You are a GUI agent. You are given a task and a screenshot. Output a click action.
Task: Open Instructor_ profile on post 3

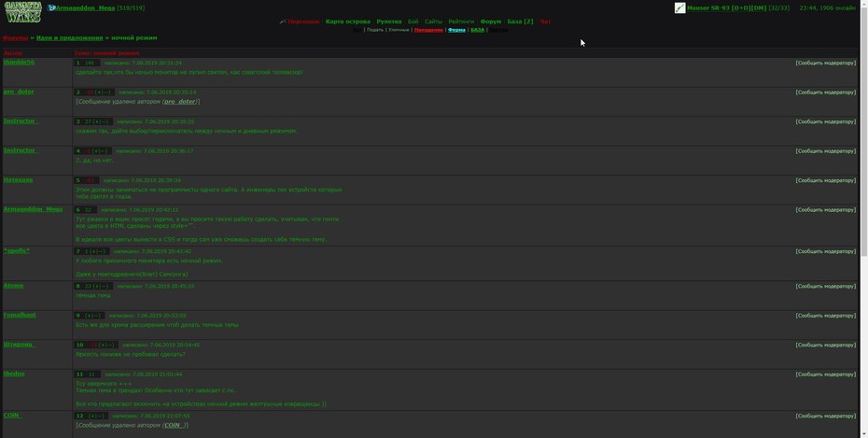point(20,121)
